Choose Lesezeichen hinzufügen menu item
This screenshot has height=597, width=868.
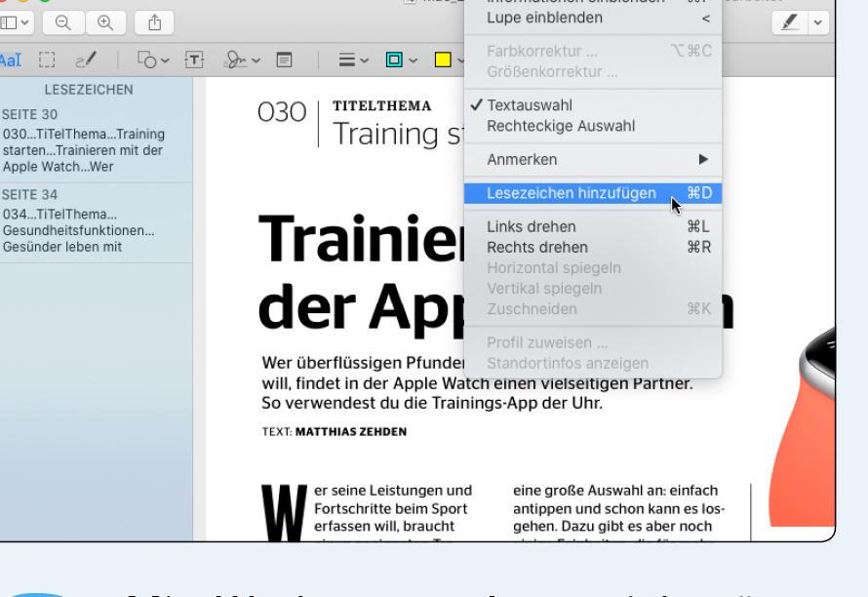click(x=593, y=193)
